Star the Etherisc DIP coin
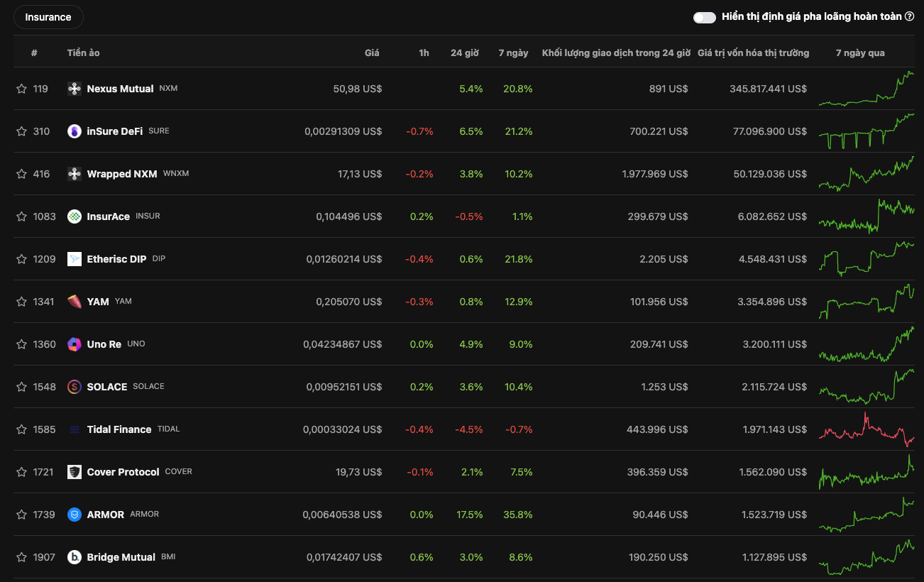This screenshot has width=924, height=582. point(21,259)
